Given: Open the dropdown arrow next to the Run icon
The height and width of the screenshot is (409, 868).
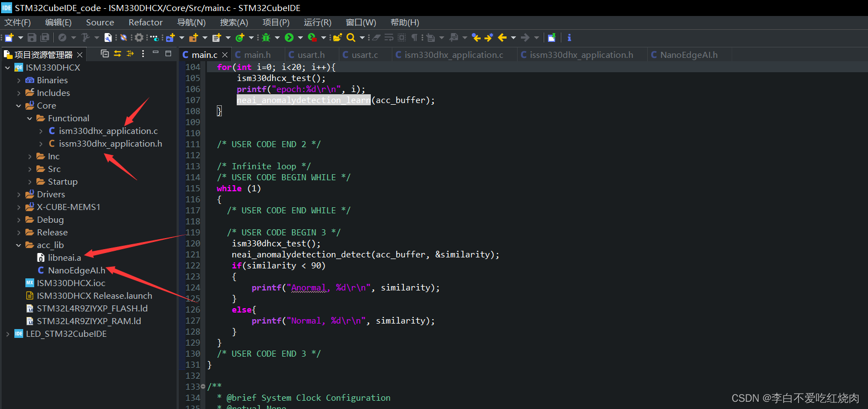Looking at the screenshot, I should (300, 37).
